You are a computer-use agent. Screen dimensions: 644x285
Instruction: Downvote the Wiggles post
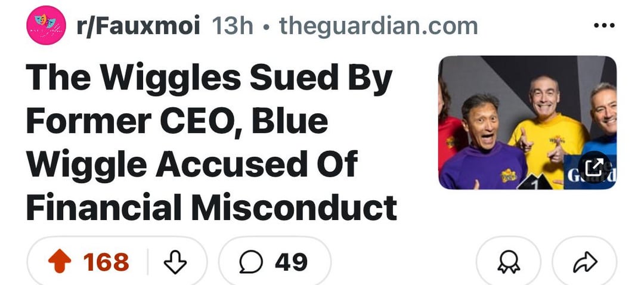coord(175,262)
